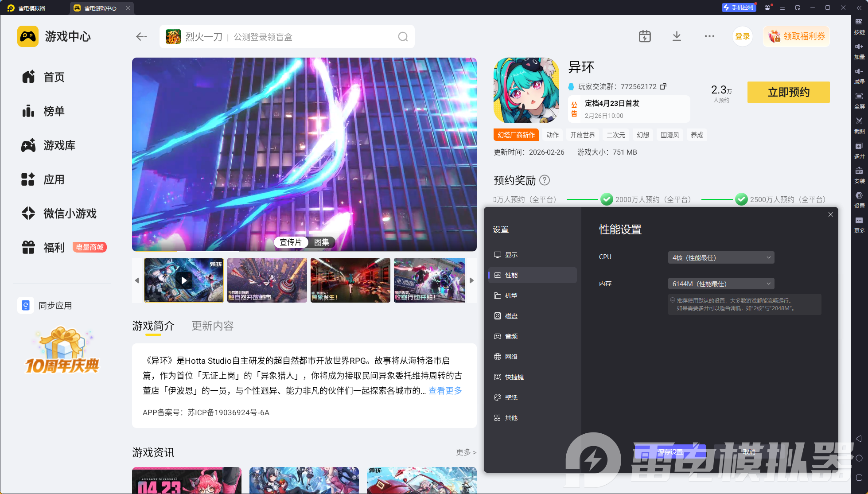This screenshot has width=868, height=494.
Task: Click the back arrow icon
Action: (x=141, y=37)
